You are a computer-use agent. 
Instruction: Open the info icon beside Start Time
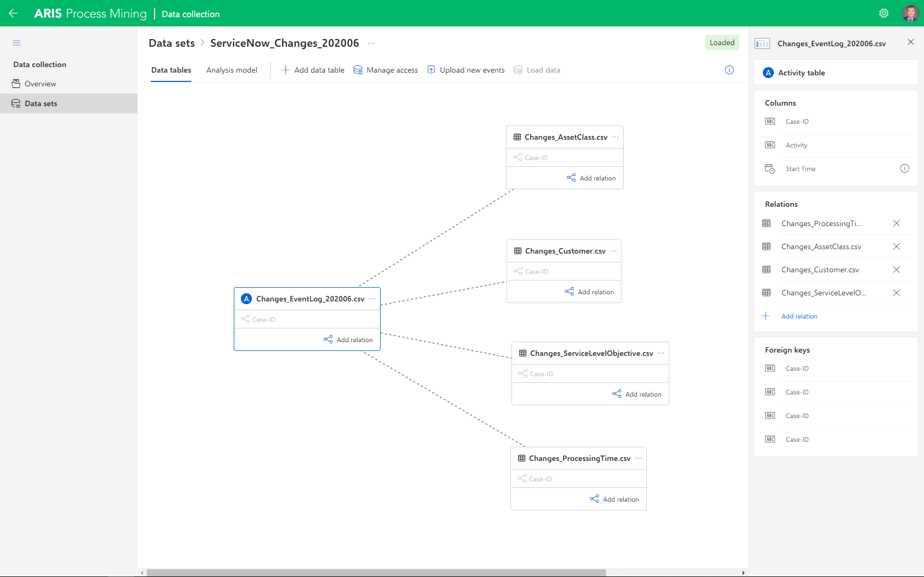(904, 168)
